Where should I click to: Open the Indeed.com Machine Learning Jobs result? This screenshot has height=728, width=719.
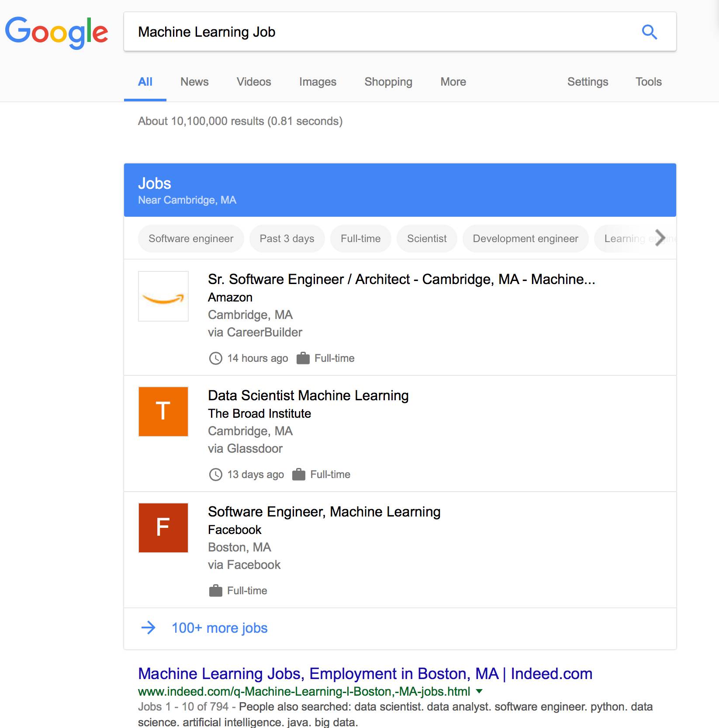(365, 674)
